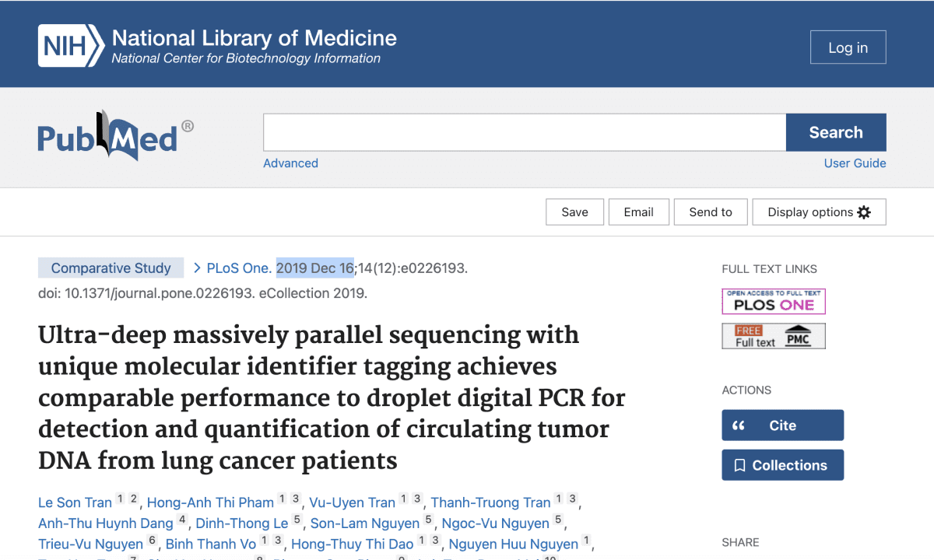Open the Advanced search page
The width and height of the screenshot is (934, 560).
pos(290,163)
